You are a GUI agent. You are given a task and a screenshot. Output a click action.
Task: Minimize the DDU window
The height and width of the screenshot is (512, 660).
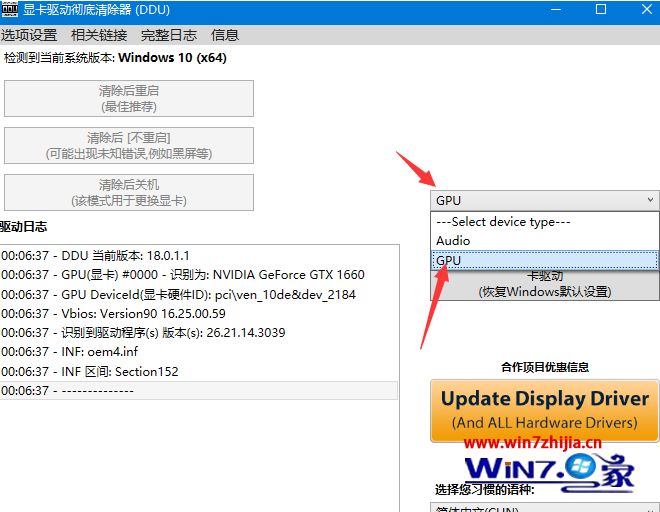556,9
